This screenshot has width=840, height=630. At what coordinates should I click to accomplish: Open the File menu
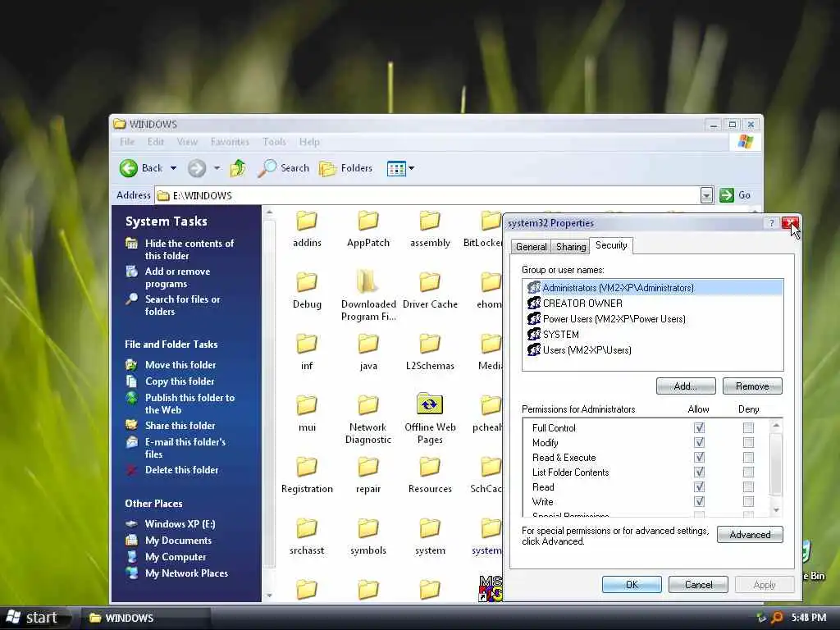127,142
